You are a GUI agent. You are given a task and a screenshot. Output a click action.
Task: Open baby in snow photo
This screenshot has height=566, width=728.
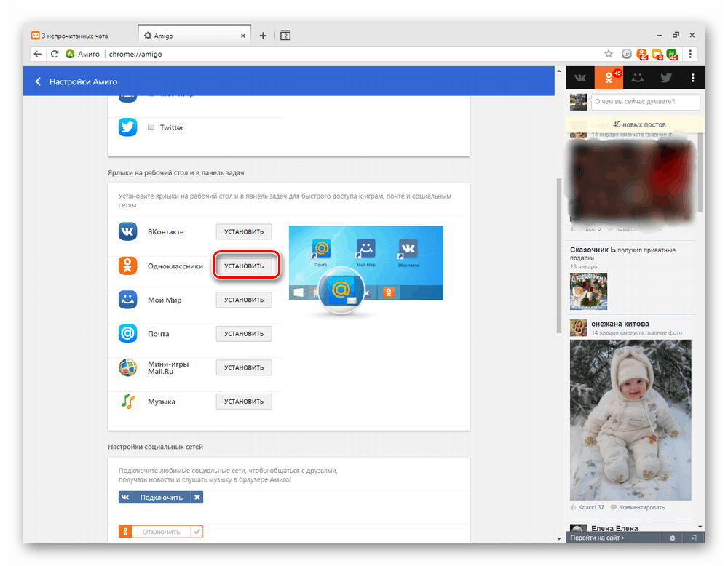630,420
